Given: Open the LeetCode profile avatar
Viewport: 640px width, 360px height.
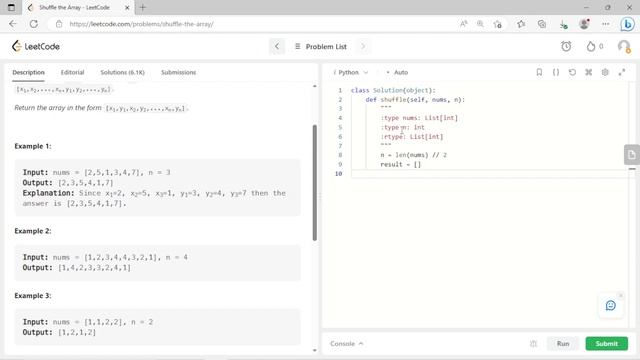Looking at the screenshot, I should click(x=624, y=47).
